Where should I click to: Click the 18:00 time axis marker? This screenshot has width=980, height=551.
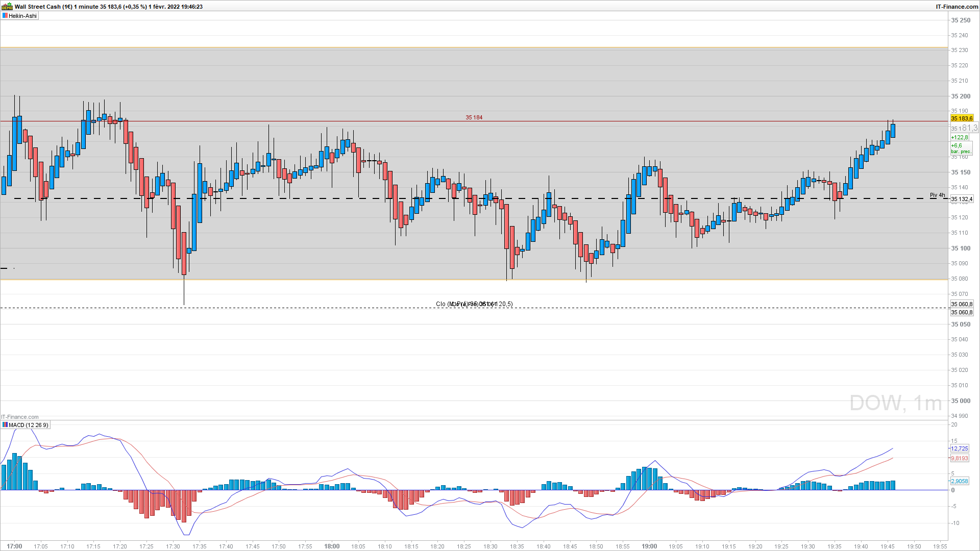coord(332,546)
